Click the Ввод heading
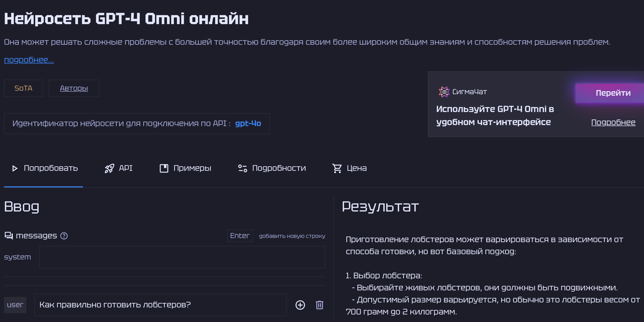 coord(22,207)
